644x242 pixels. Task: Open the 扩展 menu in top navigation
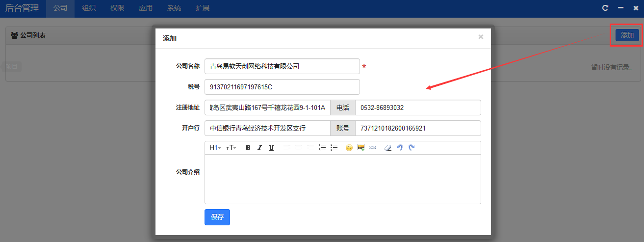(203, 8)
